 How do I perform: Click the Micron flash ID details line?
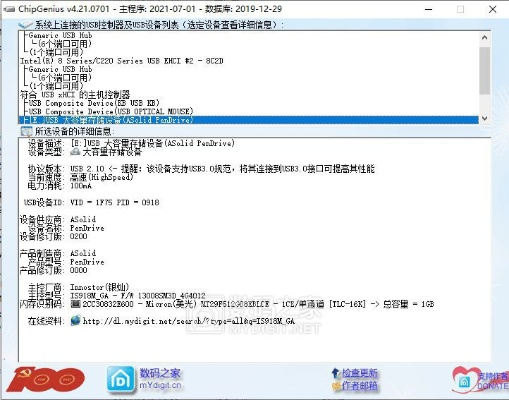coord(258,304)
